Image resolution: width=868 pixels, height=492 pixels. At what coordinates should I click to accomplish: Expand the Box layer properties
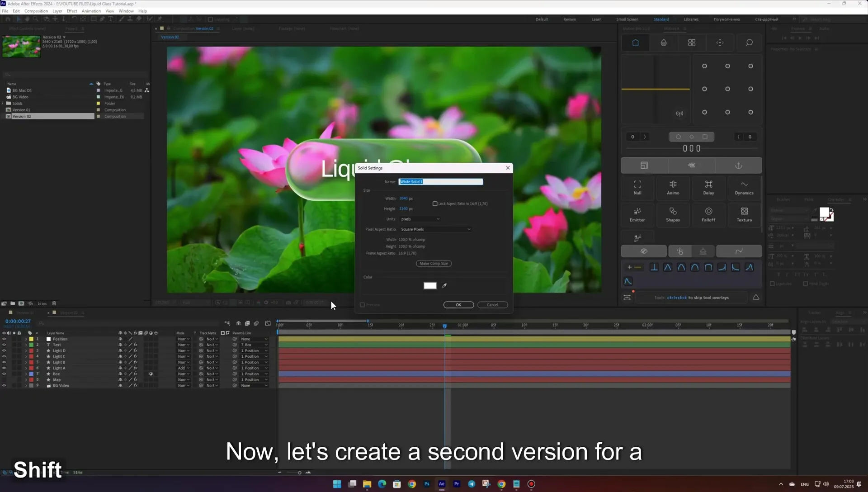26,374
